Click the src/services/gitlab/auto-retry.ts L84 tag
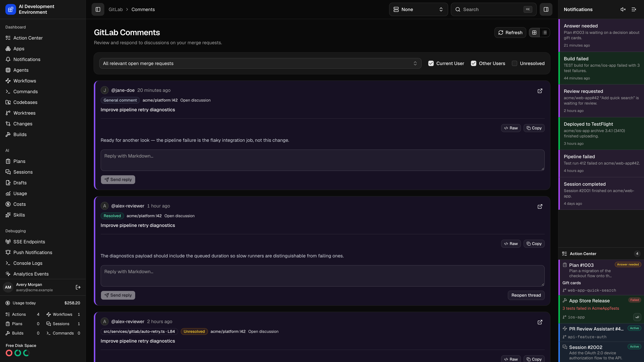644x362 pixels. coord(139,331)
